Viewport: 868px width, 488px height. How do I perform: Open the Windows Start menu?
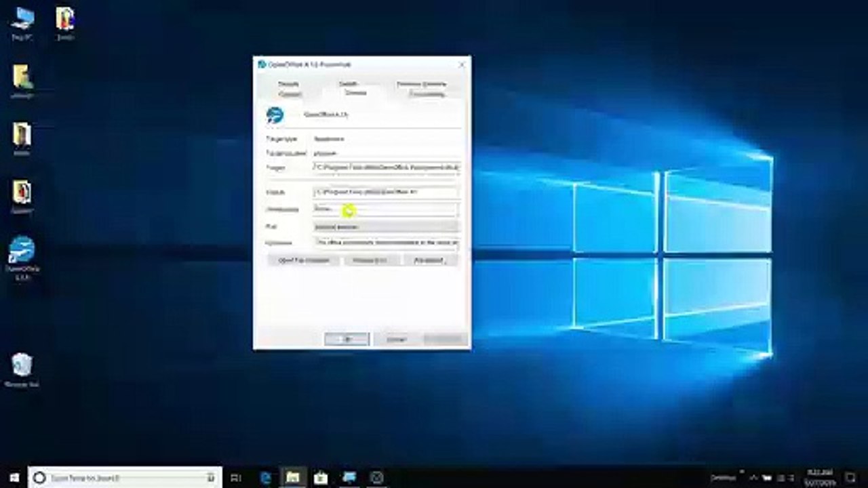14,478
